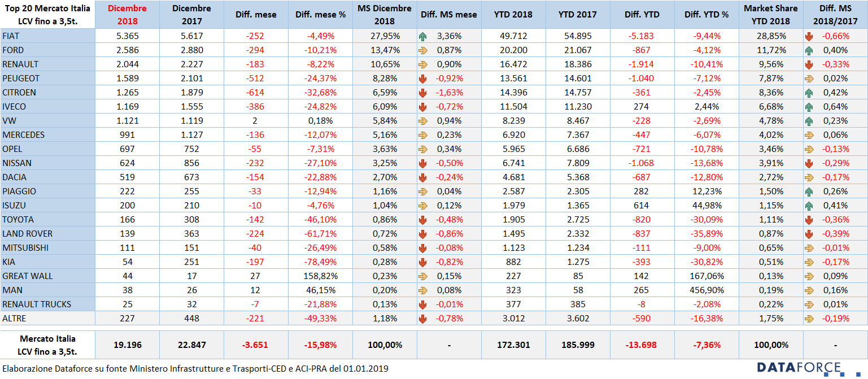Select the MS Dicembre 2018 column header
The height and width of the screenshot is (379, 868).
pos(385,15)
